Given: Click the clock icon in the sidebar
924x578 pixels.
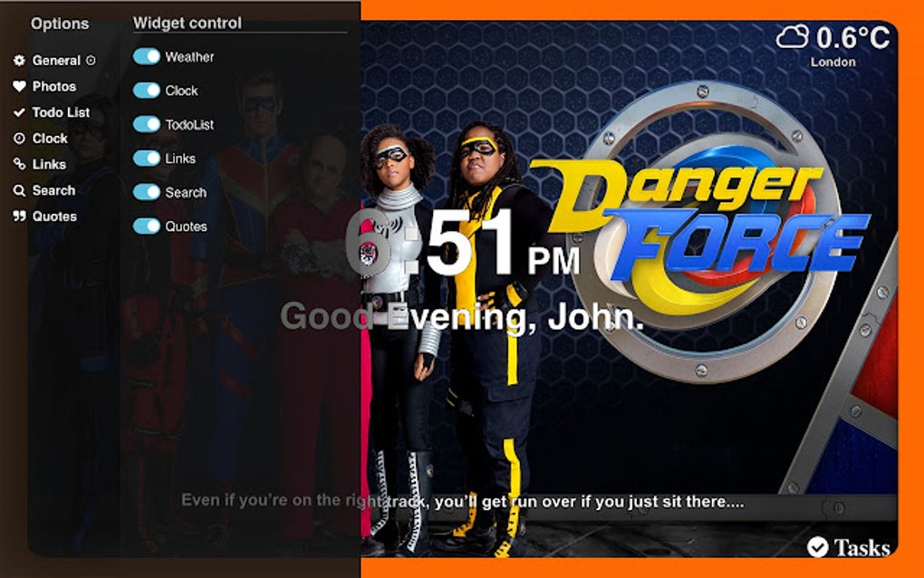Looking at the screenshot, I should [19, 138].
